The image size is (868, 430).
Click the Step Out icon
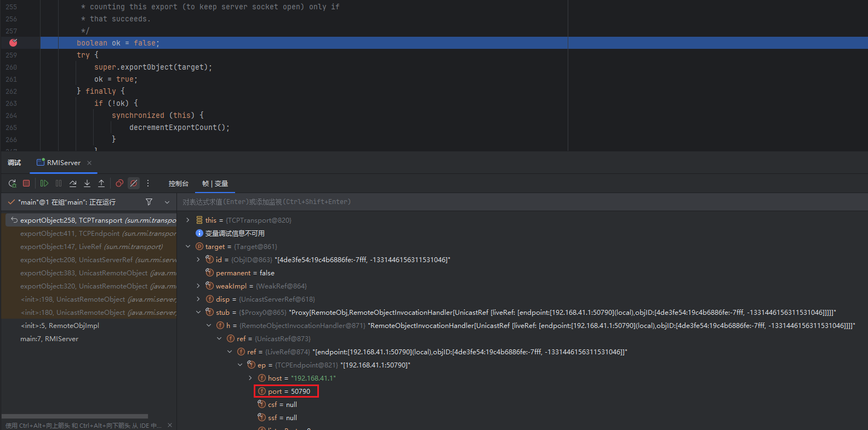click(x=101, y=183)
